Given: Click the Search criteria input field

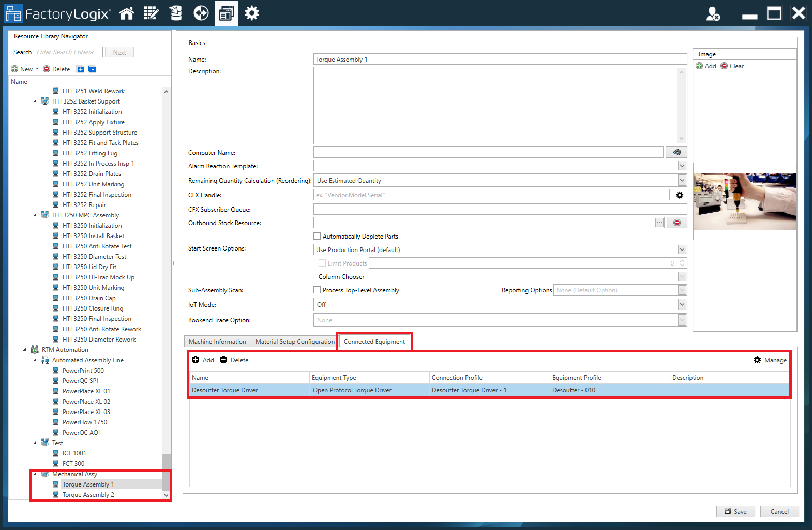Looking at the screenshot, I should point(68,52).
